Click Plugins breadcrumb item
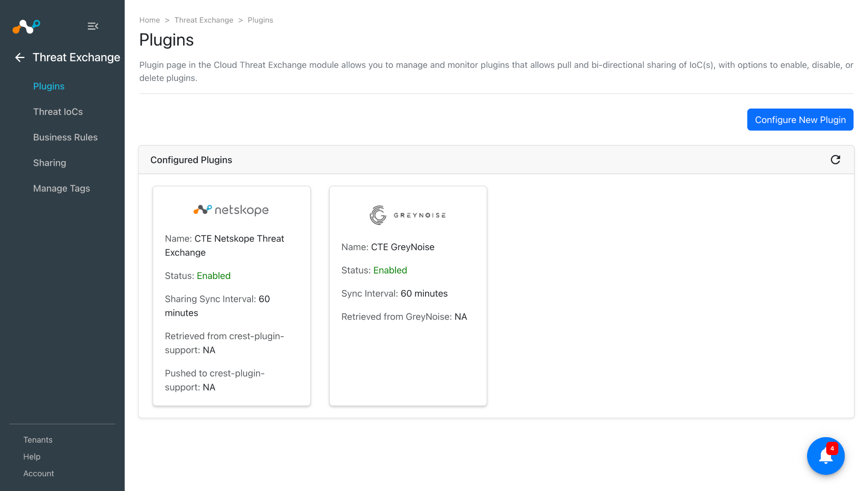 pyautogui.click(x=260, y=20)
